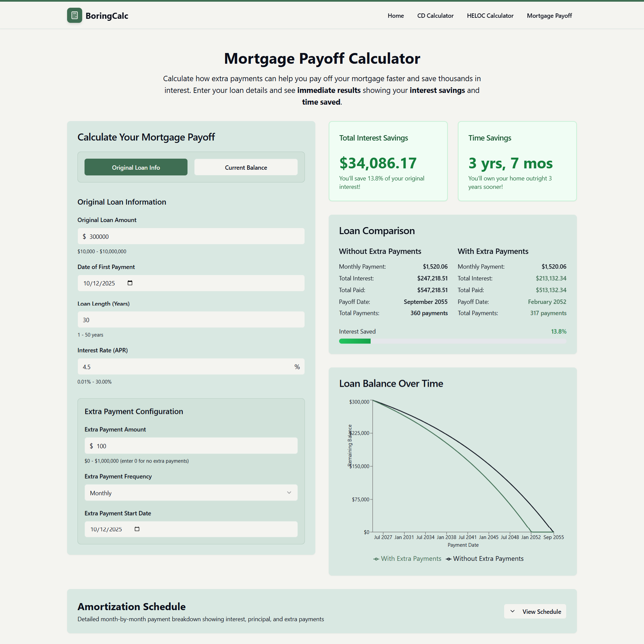
Task: Click the chevron icon beside View Schedule
Action: (x=513, y=611)
